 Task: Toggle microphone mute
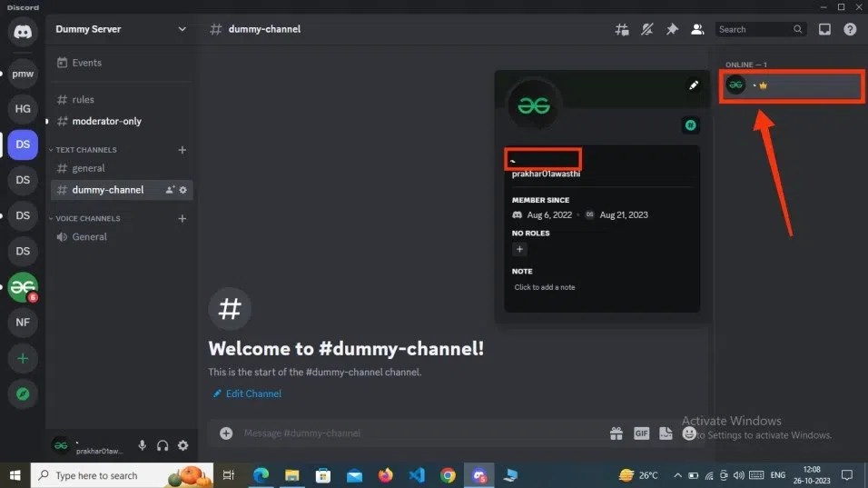(x=143, y=446)
